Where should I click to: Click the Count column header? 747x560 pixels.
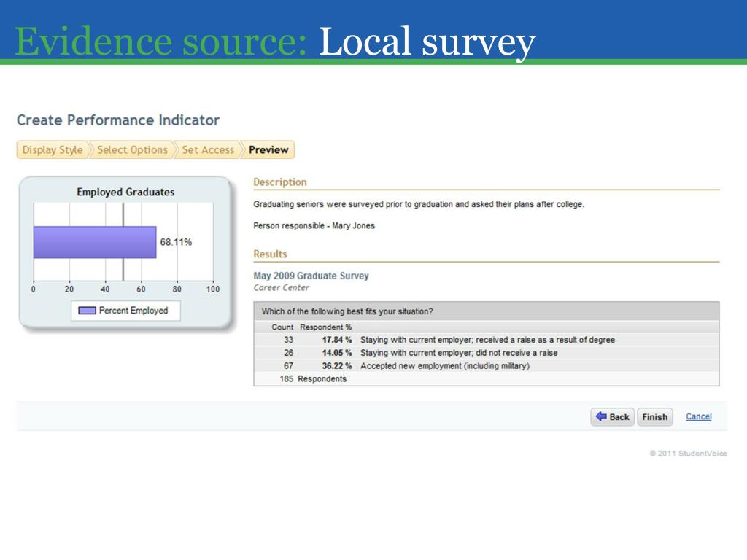[x=282, y=327]
